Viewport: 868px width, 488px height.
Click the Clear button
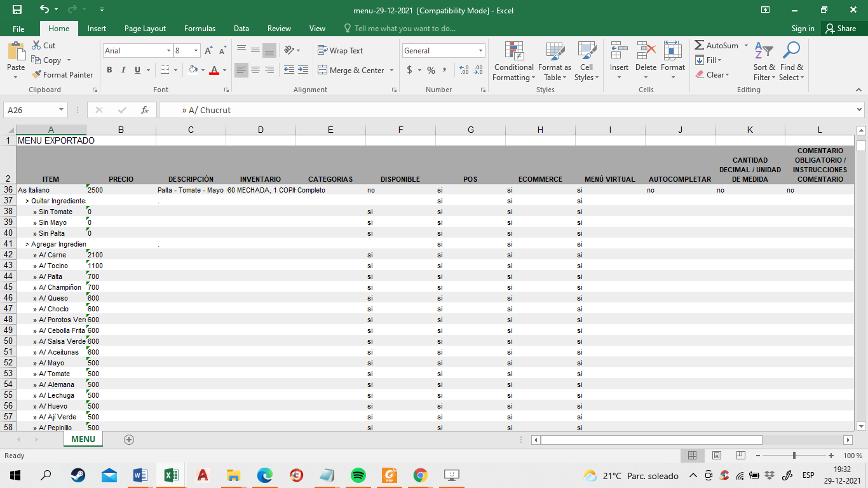[x=712, y=75]
